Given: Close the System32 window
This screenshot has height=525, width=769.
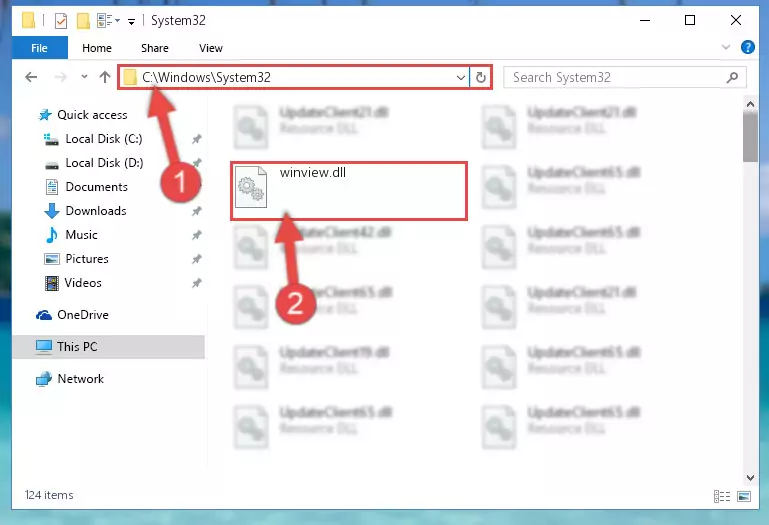Looking at the screenshot, I should (736, 21).
